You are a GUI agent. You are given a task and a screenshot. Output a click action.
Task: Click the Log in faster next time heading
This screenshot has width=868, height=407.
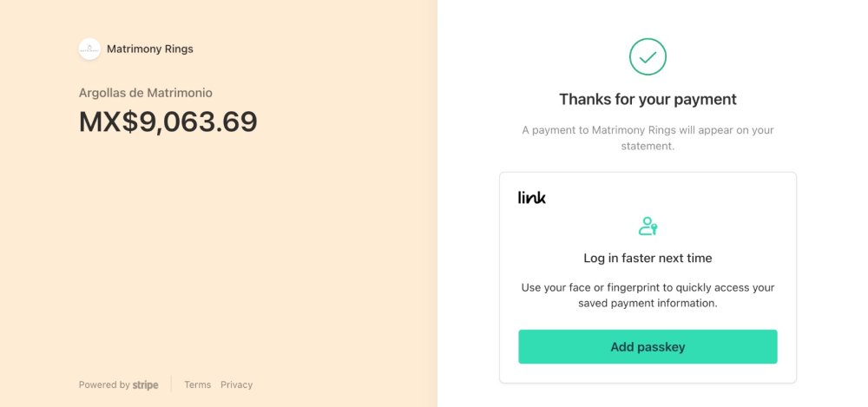648,258
